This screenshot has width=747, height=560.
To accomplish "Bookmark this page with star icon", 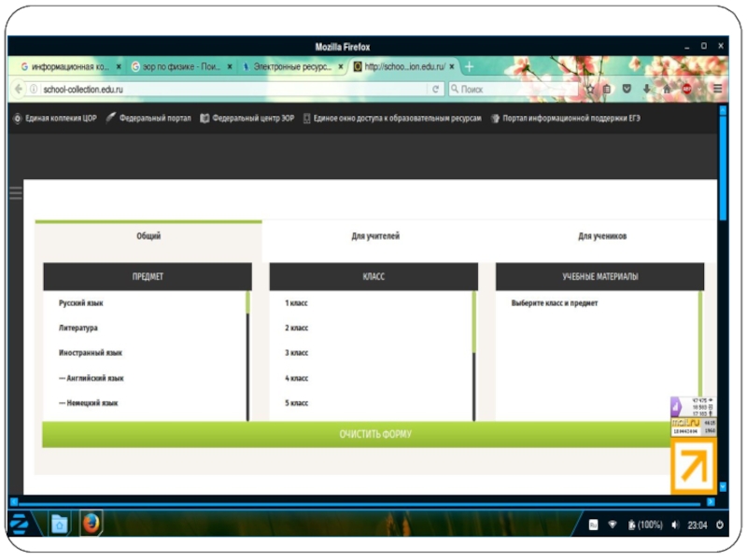I will [x=590, y=89].
